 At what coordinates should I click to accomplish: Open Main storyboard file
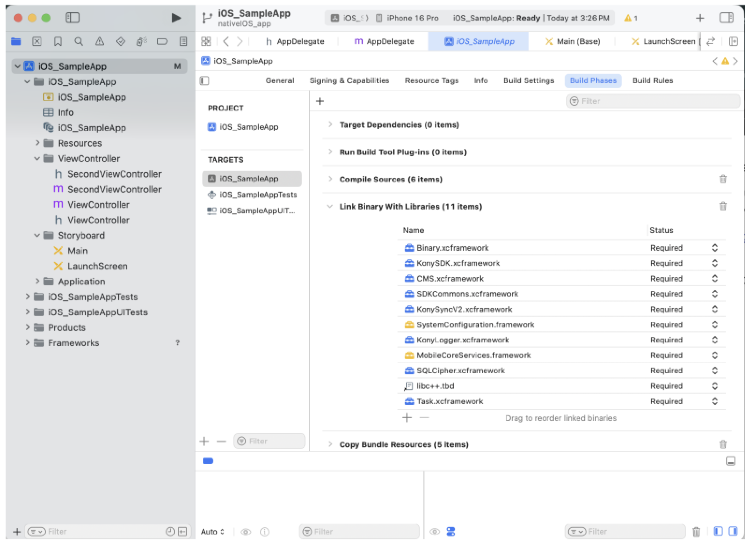point(71,251)
